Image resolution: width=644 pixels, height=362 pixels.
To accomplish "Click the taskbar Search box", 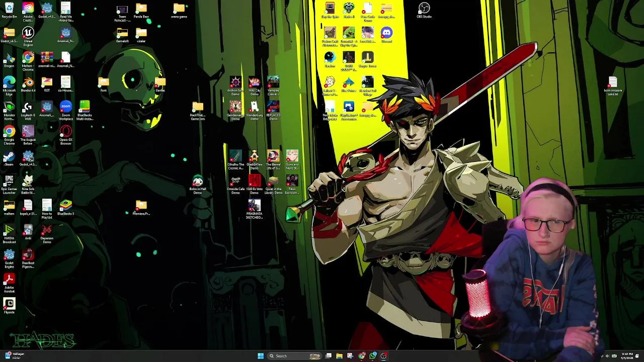I will pyautogui.click(x=295, y=356).
